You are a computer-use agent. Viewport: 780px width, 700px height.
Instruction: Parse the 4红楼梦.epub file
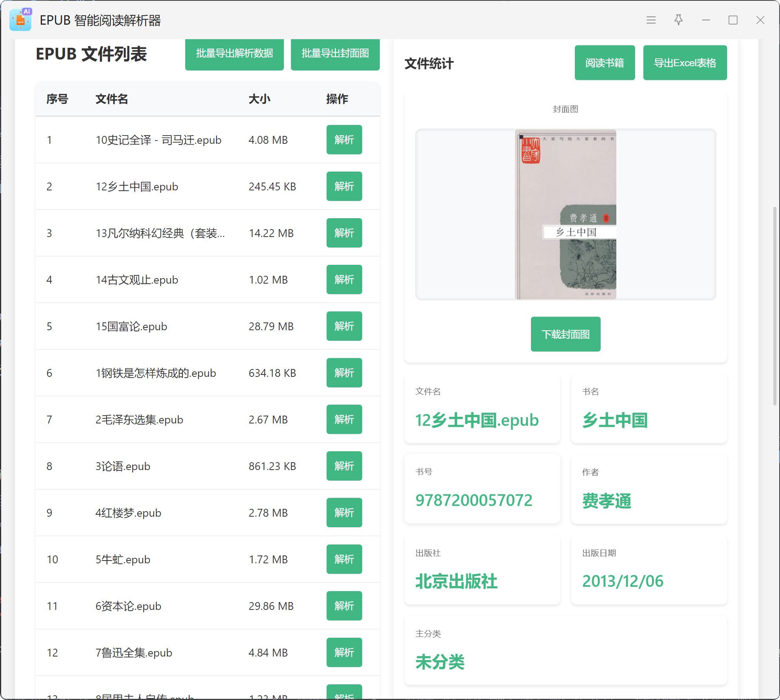[x=344, y=513]
